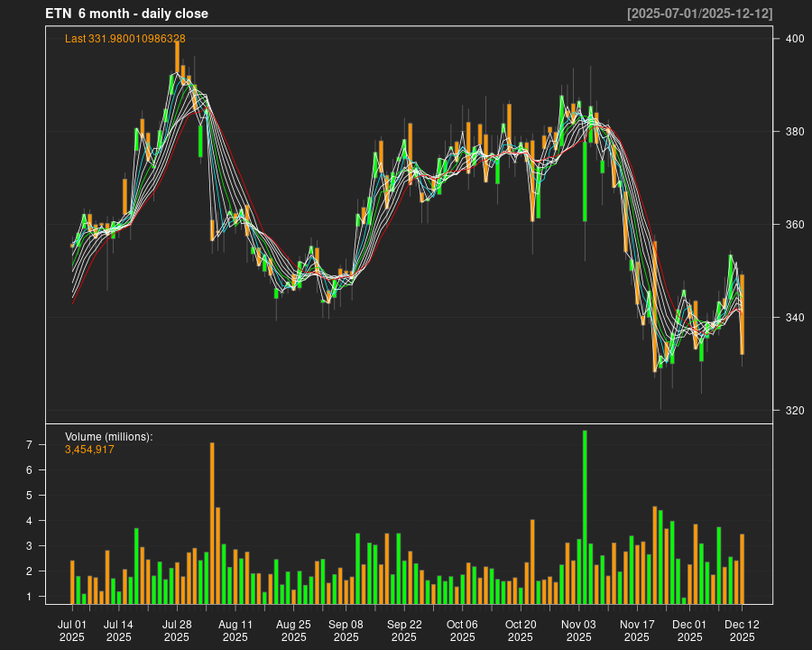The width and height of the screenshot is (812, 650).
Task: Click the Nov 03 2025 axis label
Action: point(578,629)
